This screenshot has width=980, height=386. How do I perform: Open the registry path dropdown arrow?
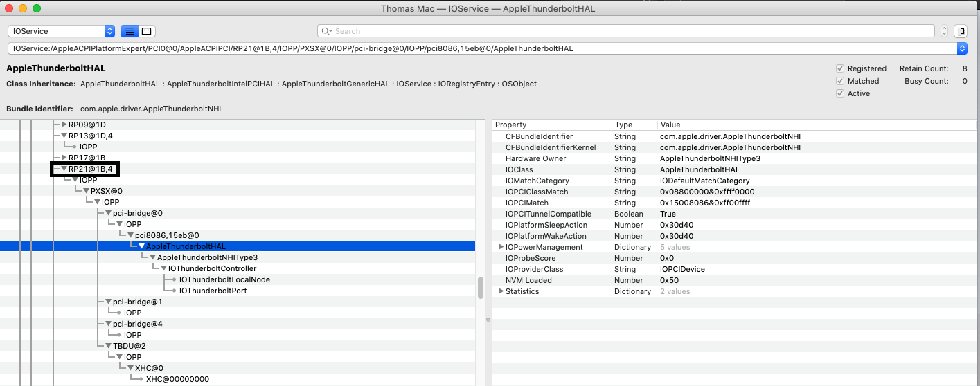tap(961, 48)
